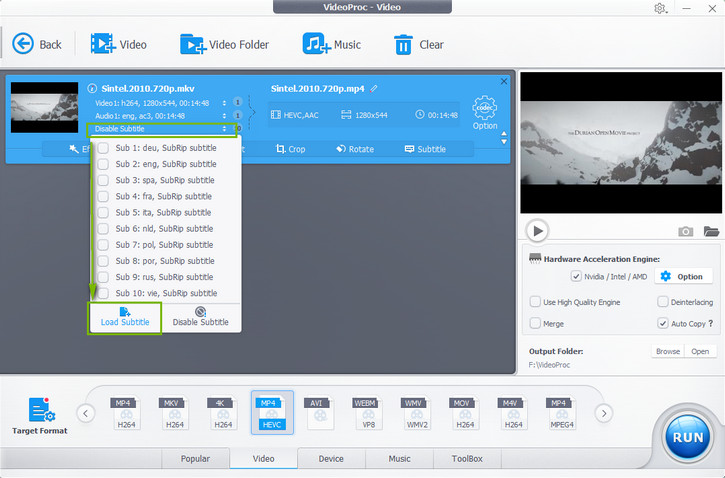This screenshot has height=478, width=725.
Task: Play the preview video
Action: tap(537, 231)
